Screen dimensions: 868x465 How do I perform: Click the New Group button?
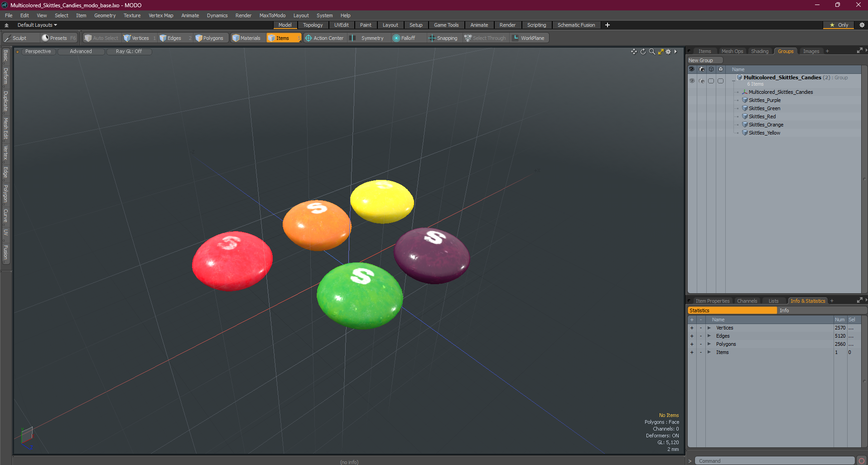tap(705, 60)
